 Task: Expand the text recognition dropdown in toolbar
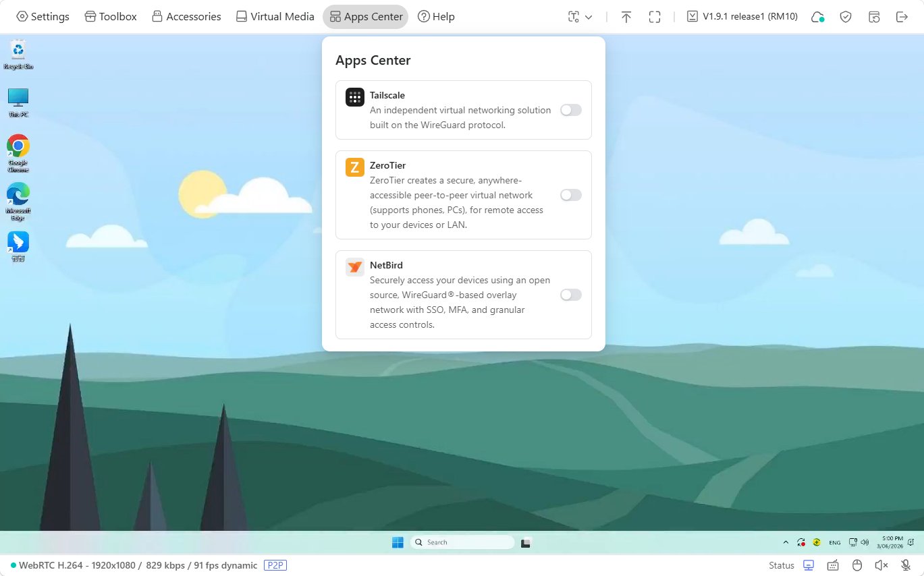[x=580, y=17]
